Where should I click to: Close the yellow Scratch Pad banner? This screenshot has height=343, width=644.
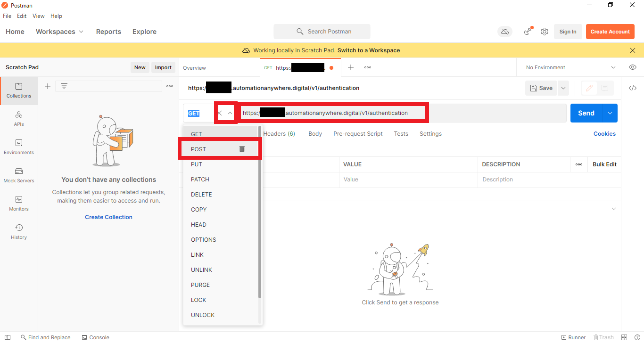click(633, 50)
